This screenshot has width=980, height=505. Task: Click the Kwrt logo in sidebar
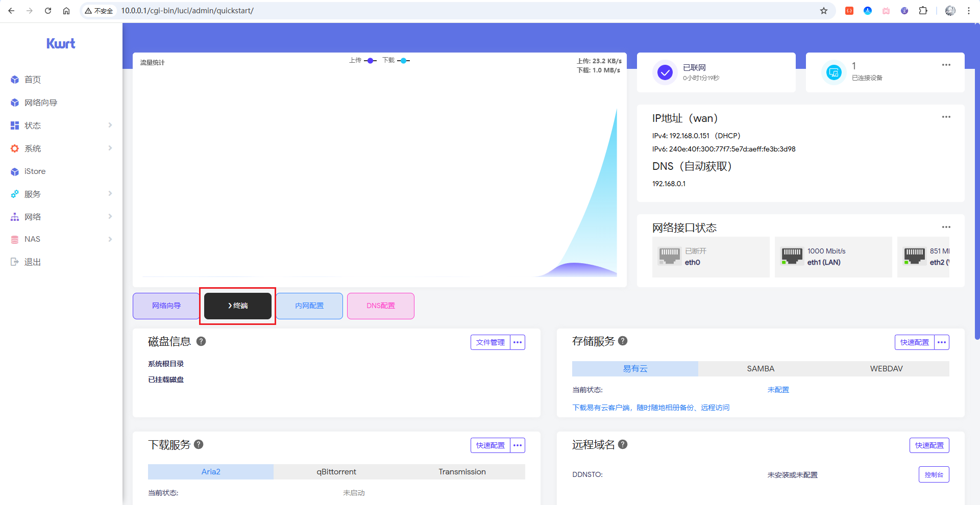point(61,44)
